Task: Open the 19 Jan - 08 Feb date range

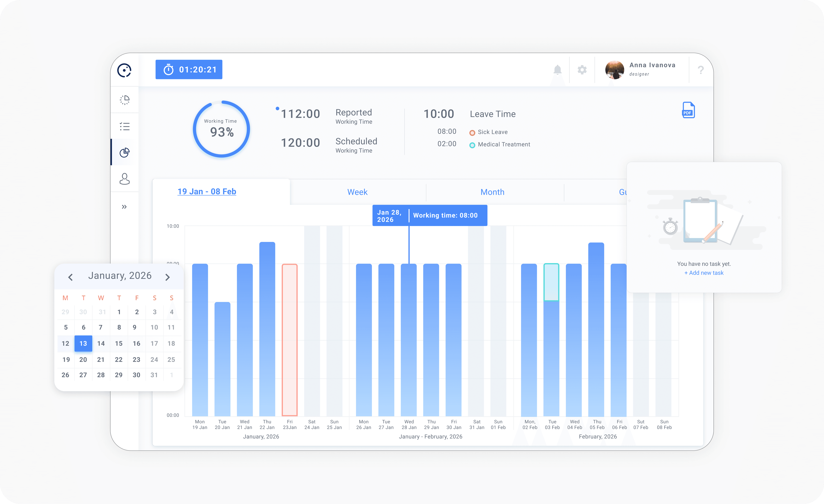Action: [x=207, y=191]
